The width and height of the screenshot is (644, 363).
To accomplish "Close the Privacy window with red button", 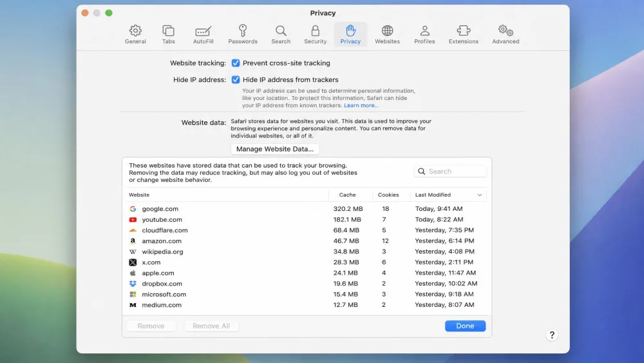I will (85, 13).
